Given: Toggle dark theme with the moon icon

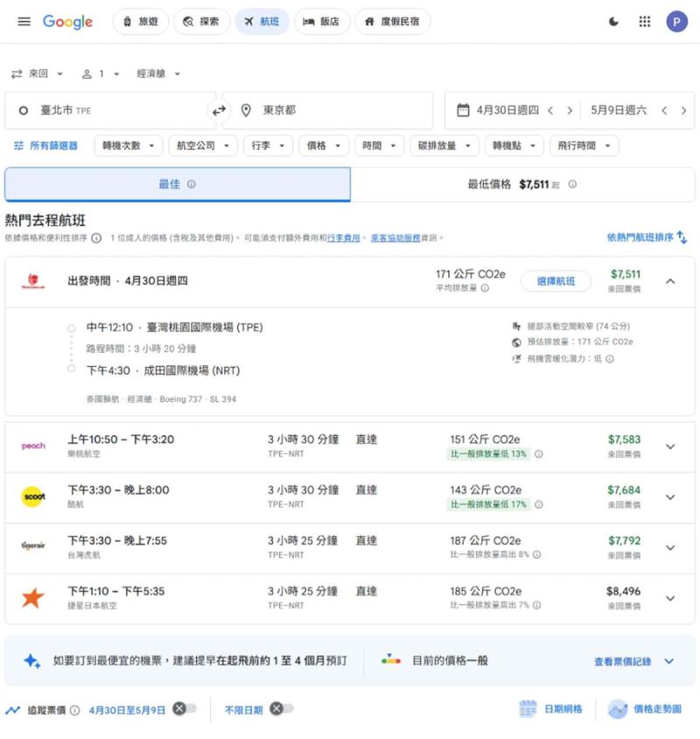Looking at the screenshot, I should pos(613,22).
